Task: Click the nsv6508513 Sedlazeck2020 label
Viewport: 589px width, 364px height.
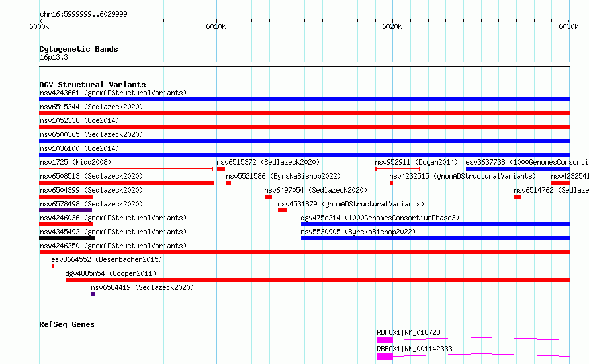Action: 91,176
